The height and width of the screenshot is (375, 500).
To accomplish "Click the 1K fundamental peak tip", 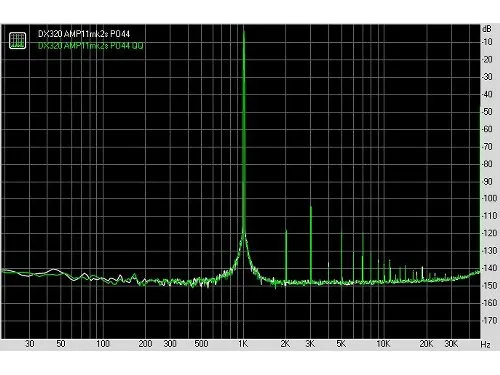I will tap(244, 32).
